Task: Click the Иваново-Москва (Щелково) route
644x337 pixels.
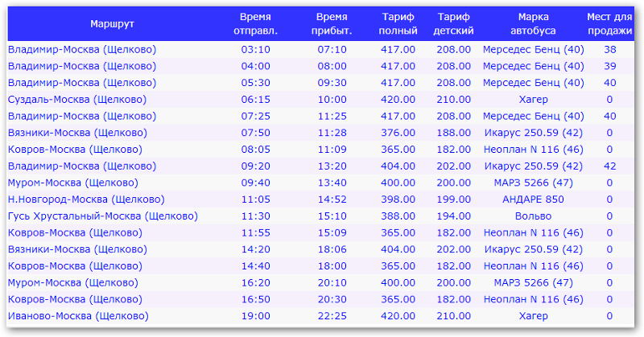Action: pyautogui.click(x=78, y=316)
